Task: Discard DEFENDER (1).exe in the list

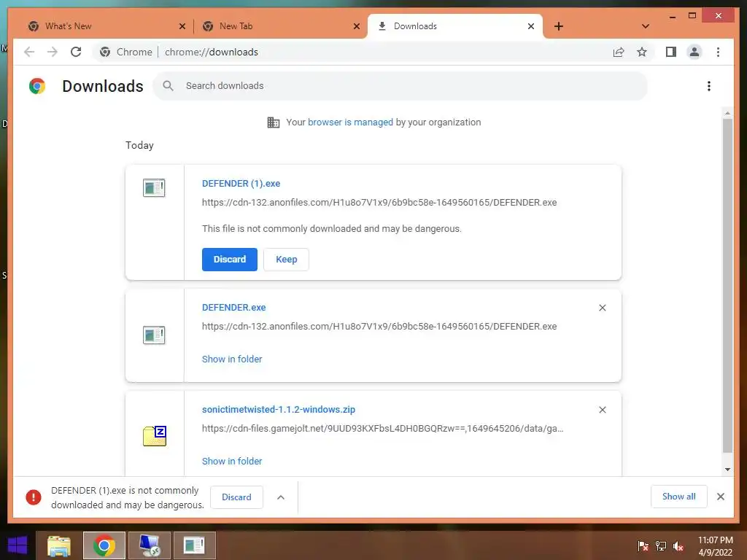Action: coord(230,260)
